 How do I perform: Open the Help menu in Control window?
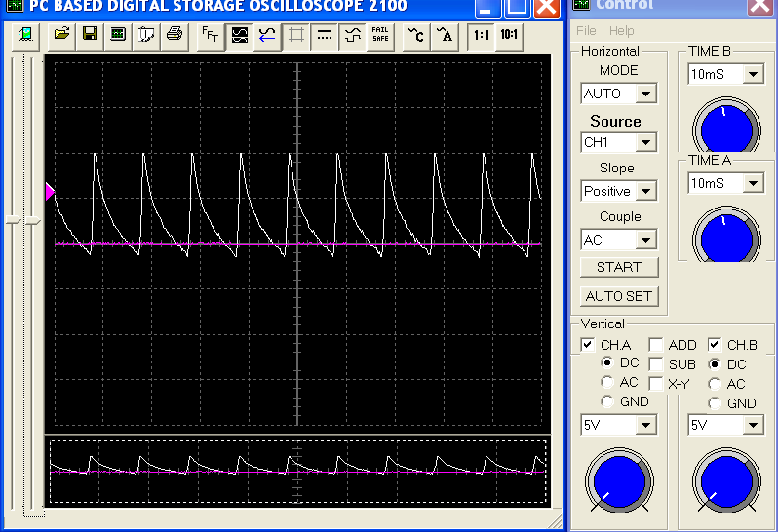tap(621, 31)
